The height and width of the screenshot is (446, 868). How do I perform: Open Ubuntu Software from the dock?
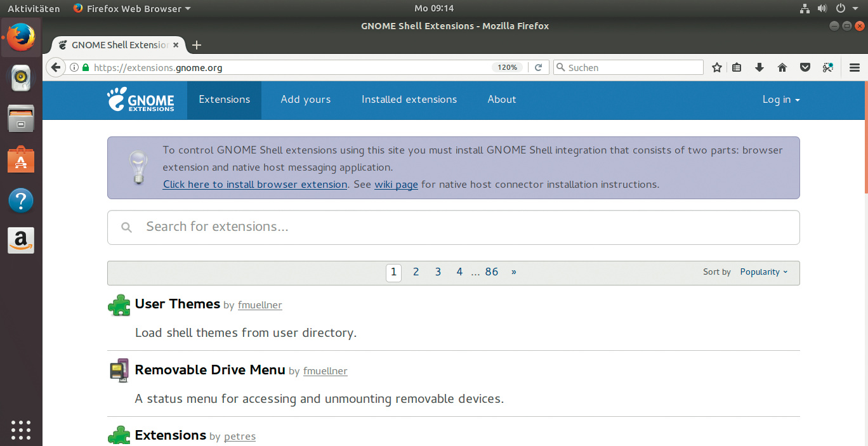point(21,160)
